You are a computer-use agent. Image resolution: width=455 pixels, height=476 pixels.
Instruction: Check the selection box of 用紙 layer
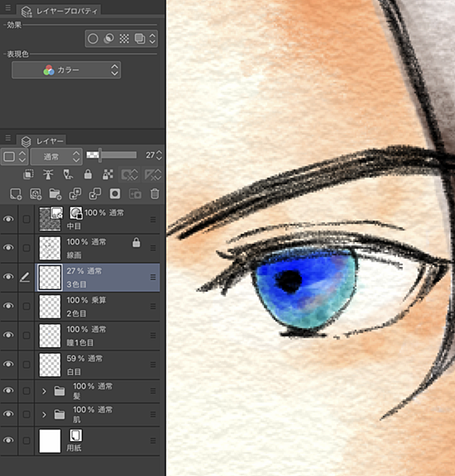(26, 440)
